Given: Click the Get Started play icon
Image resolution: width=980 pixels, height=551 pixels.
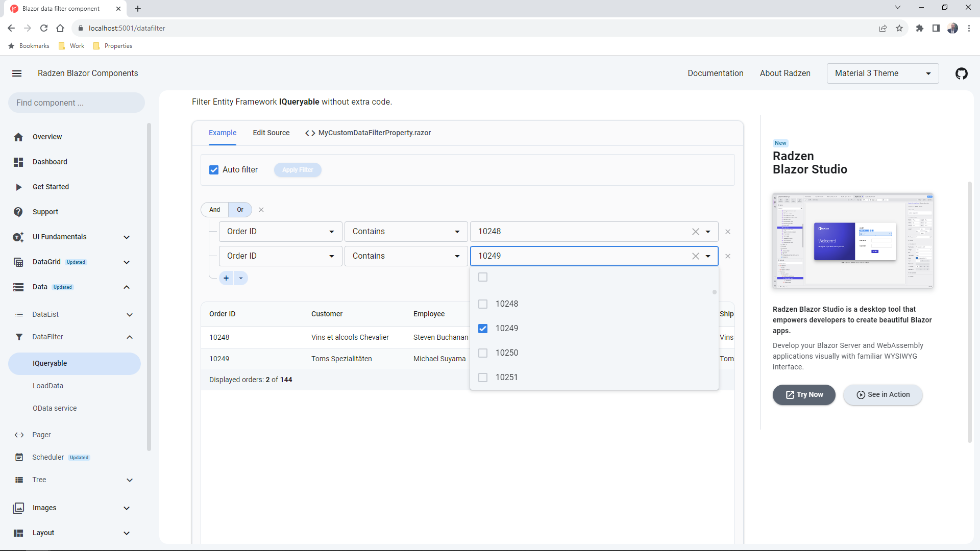Looking at the screenshot, I should 18,187.
